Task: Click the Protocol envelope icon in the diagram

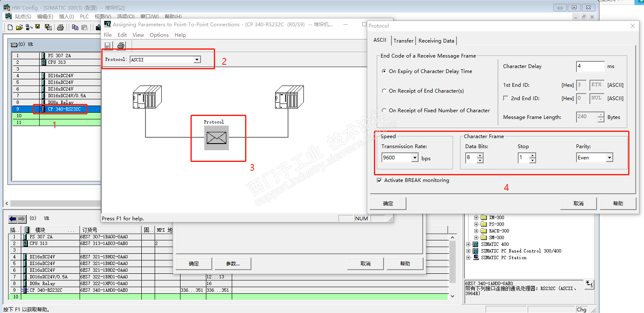Action: click(x=216, y=137)
